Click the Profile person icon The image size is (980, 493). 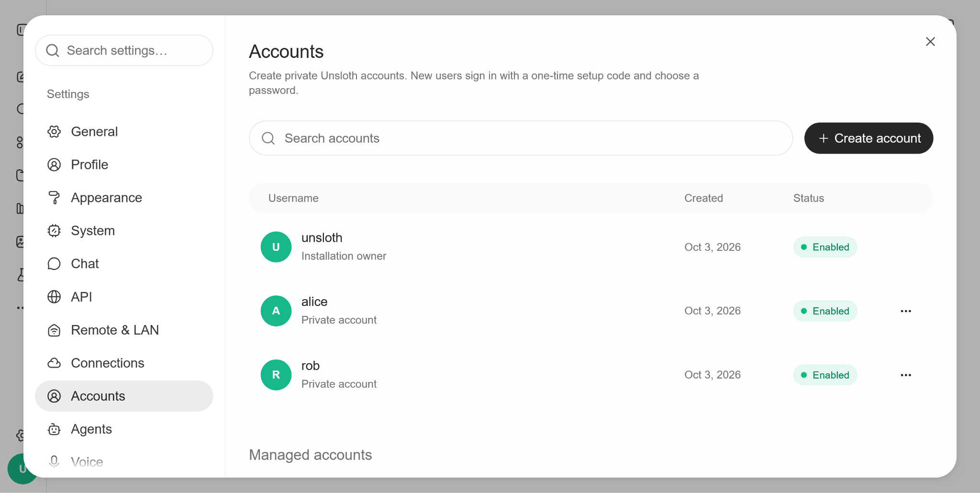[54, 165]
